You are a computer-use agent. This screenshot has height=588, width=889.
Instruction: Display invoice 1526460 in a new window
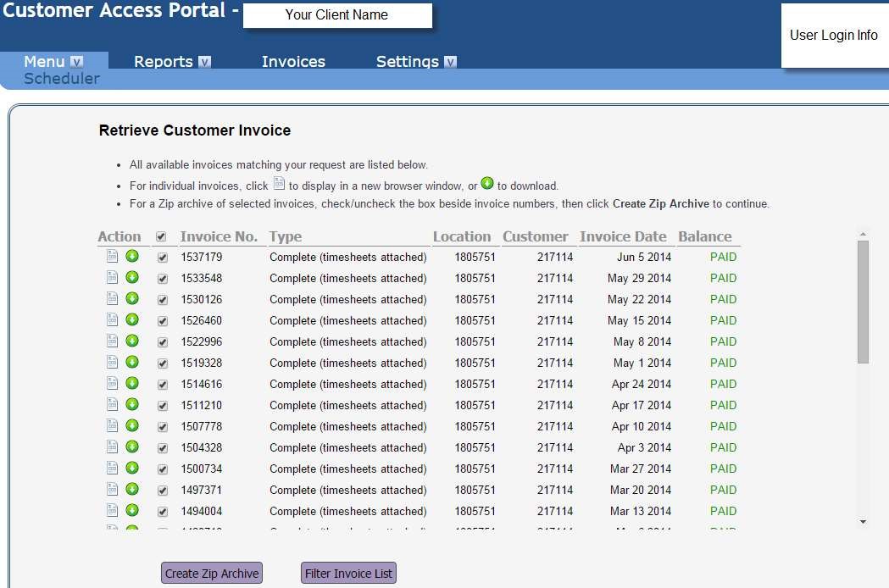[112, 319]
